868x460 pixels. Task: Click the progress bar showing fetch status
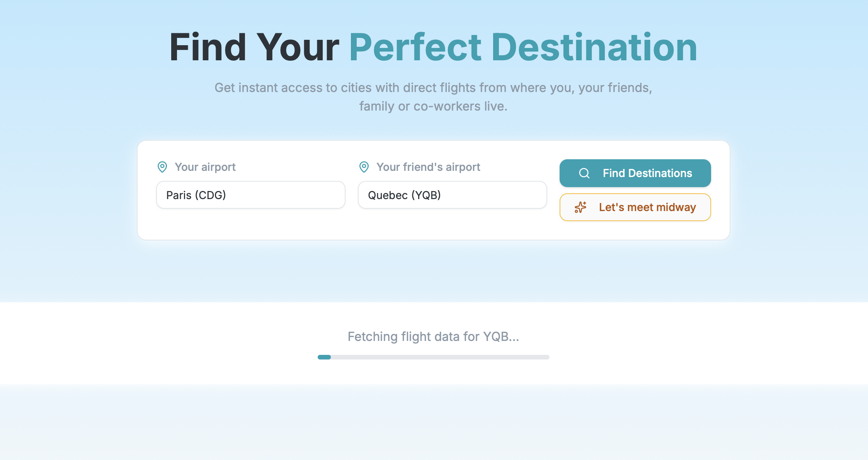click(x=434, y=357)
